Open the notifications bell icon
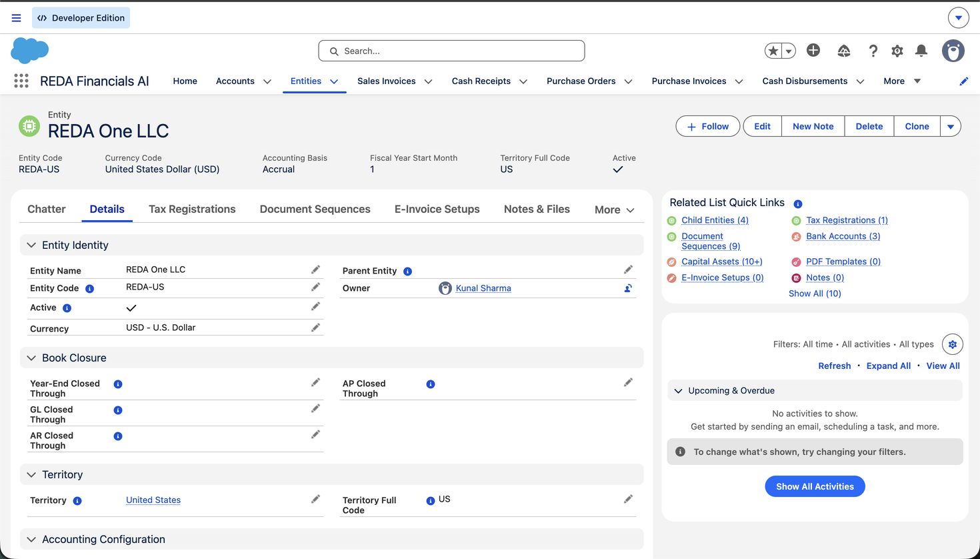 [x=921, y=51]
